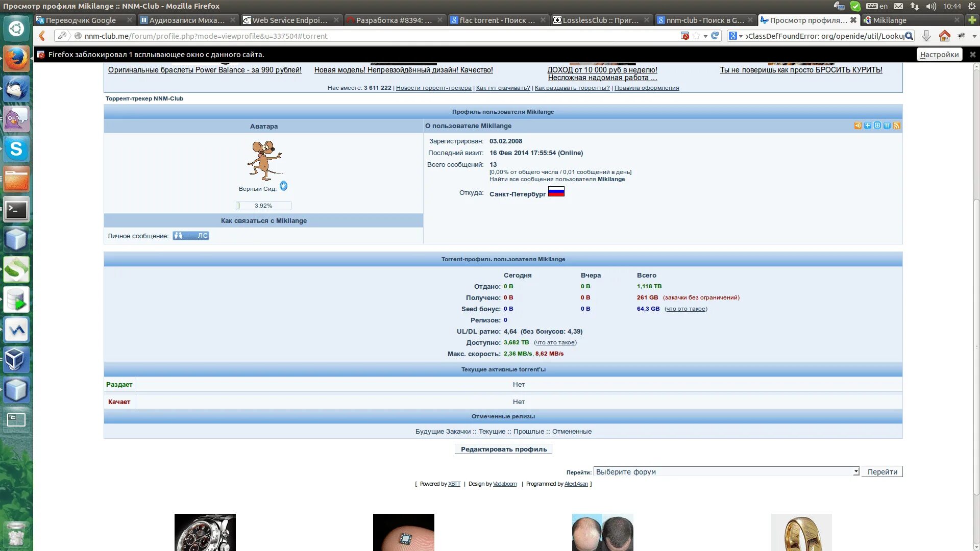Open the downloads arrow in toolbar

[x=926, y=36]
